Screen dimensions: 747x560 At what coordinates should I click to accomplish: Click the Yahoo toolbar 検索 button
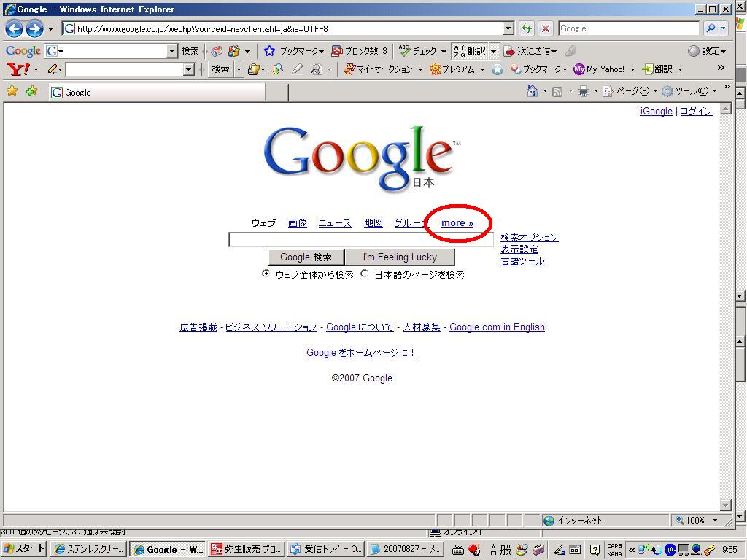(220, 69)
